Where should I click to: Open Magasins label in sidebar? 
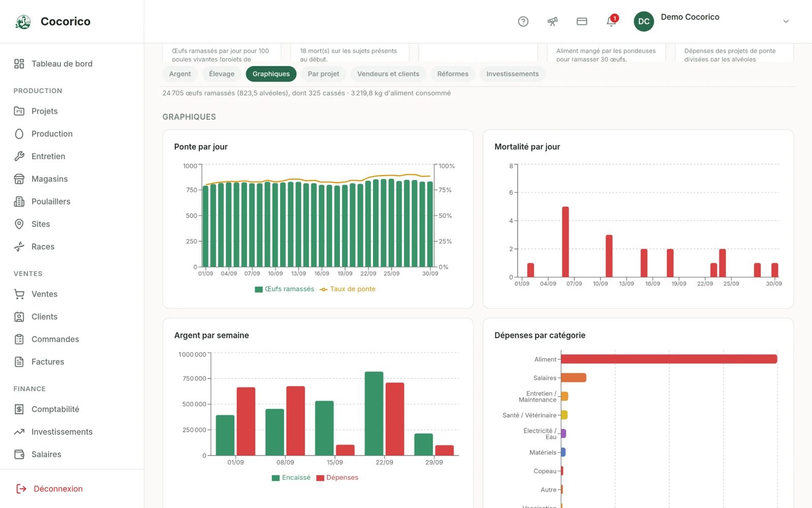click(x=50, y=179)
